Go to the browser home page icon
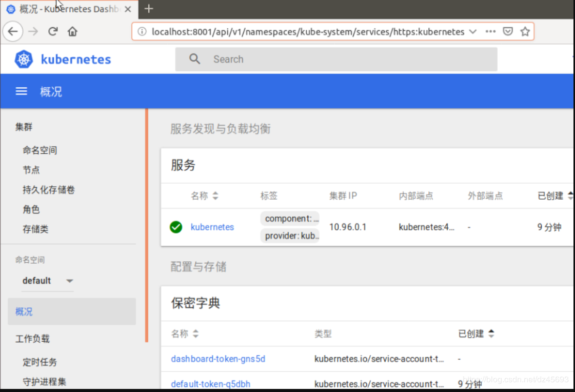Screen dimensions: 575x392 (x=73, y=31)
